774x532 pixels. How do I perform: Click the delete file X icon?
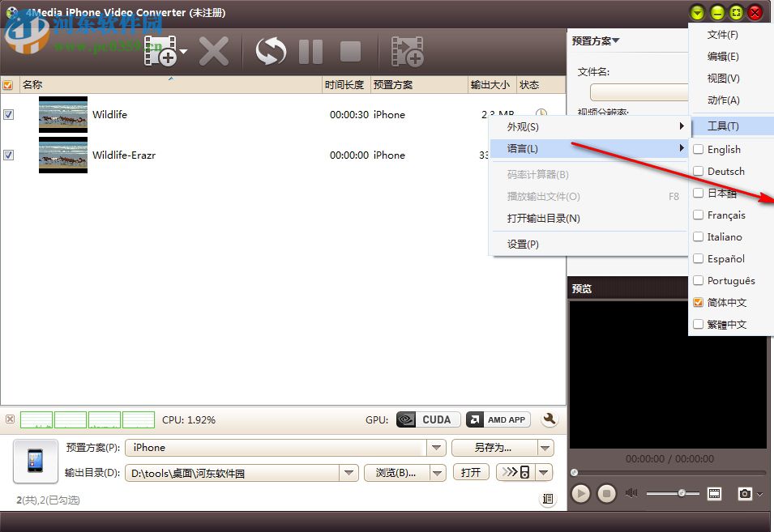pyautogui.click(x=213, y=50)
